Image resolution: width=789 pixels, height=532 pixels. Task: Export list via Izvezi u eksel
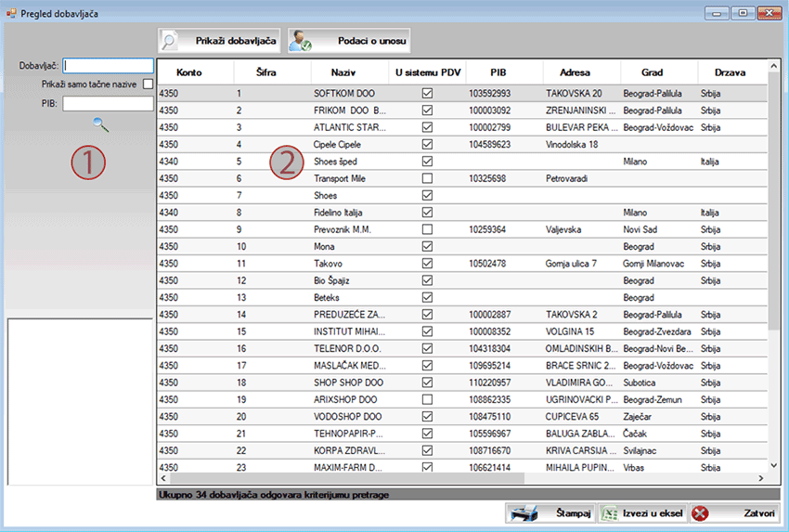pos(642,513)
